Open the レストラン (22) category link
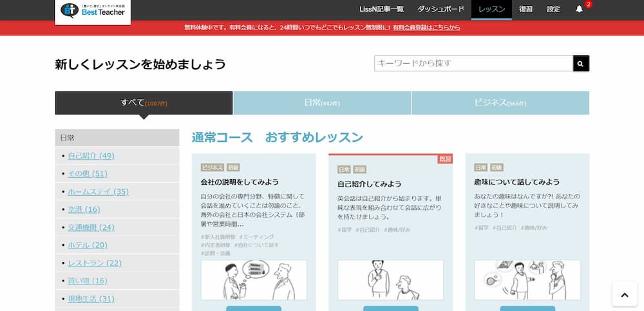Image resolution: width=644 pixels, height=311 pixels. 95,263
